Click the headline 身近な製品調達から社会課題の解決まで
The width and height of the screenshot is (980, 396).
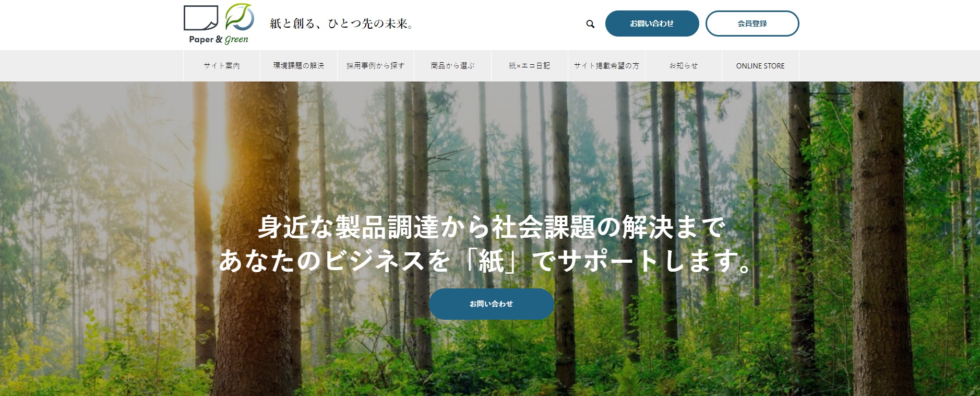(x=491, y=227)
